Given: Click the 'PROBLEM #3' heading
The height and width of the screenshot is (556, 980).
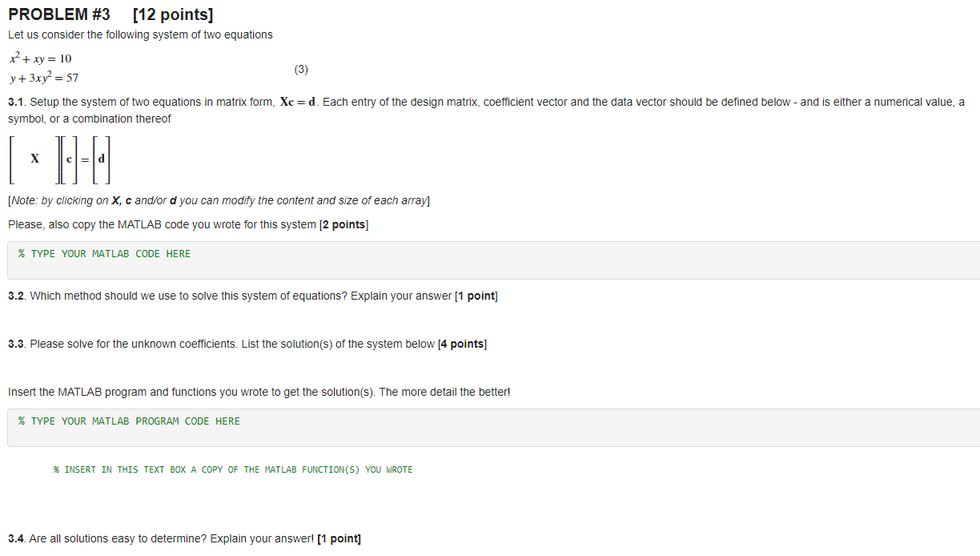Looking at the screenshot, I should 59,14.
